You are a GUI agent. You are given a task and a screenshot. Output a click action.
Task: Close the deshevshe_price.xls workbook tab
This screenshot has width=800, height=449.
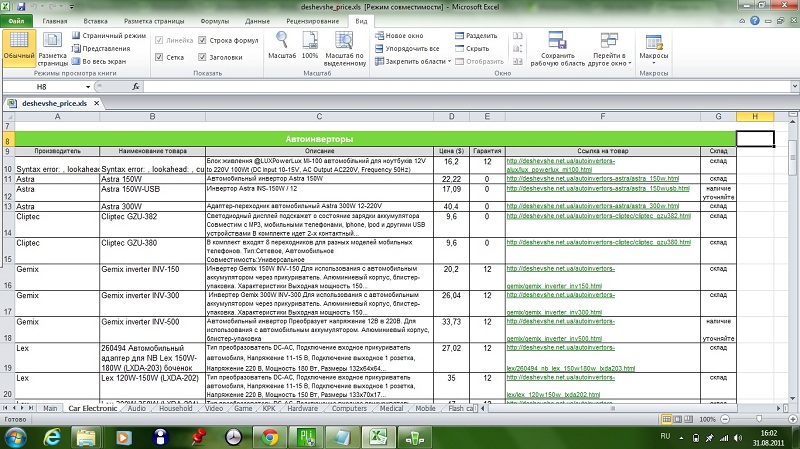click(x=96, y=103)
